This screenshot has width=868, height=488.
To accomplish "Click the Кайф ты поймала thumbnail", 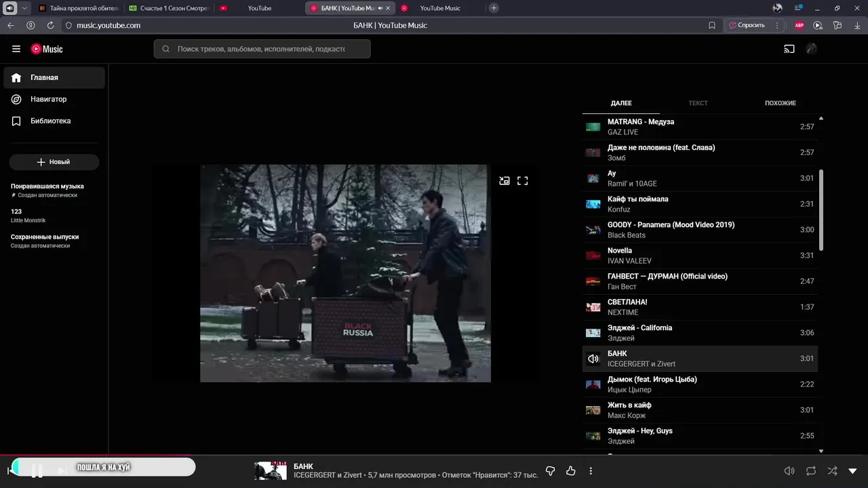I will point(593,204).
